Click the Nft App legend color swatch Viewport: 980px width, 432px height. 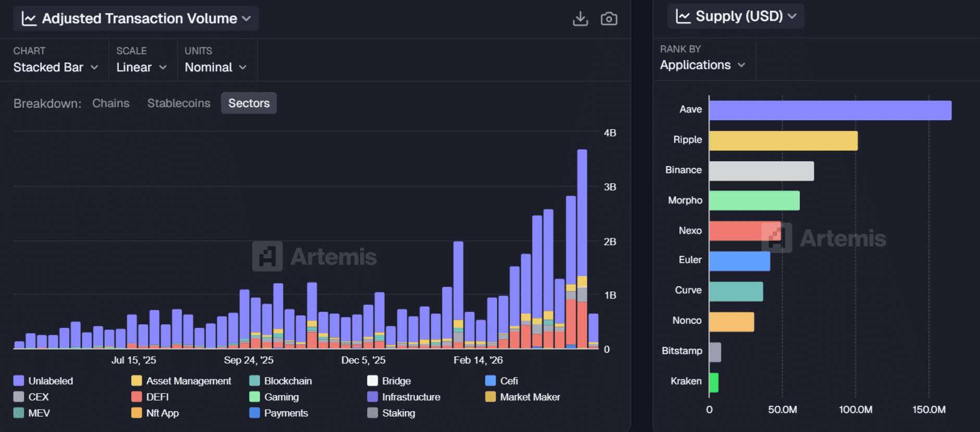(x=137, y=413)
